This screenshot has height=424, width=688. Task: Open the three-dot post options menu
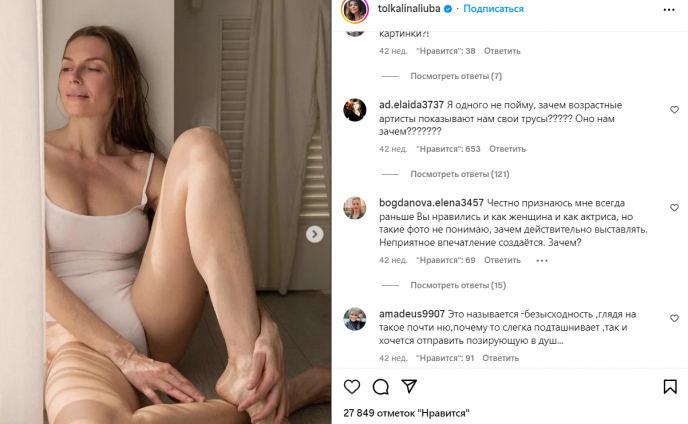coord(669,10)
